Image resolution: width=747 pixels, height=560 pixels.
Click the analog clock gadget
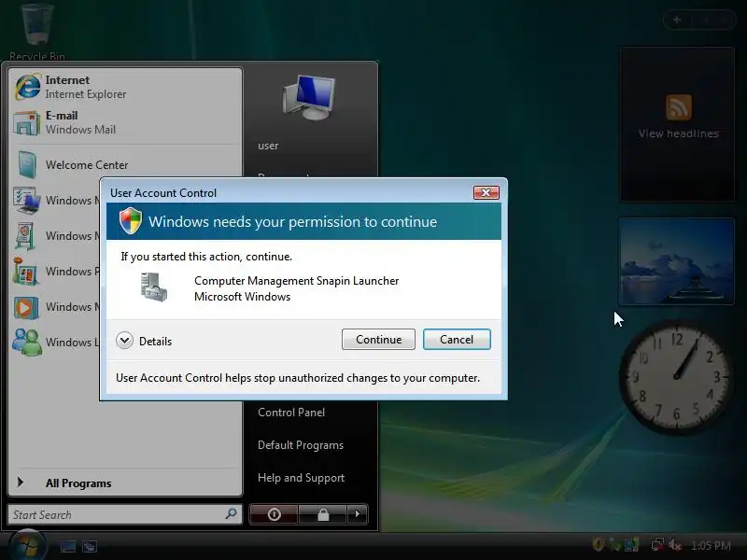675,377
